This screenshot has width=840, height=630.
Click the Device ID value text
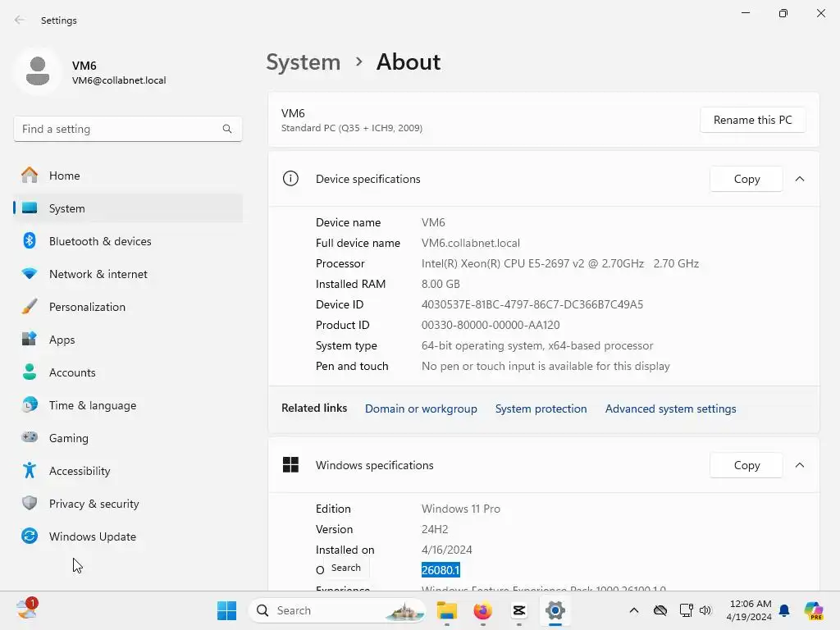pos(532,304)
